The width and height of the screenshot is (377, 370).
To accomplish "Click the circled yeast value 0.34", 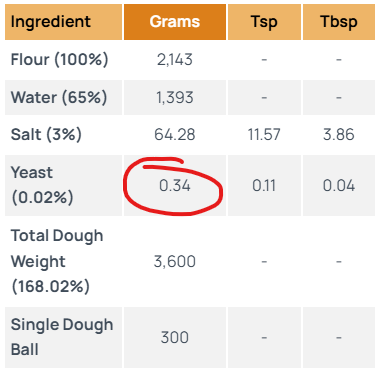I will coord(175,185).
